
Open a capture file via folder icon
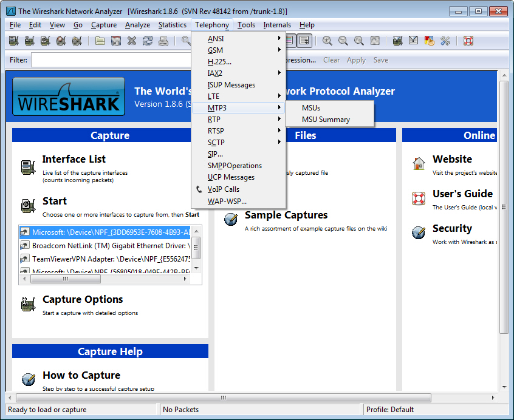[x=100, y=41]
